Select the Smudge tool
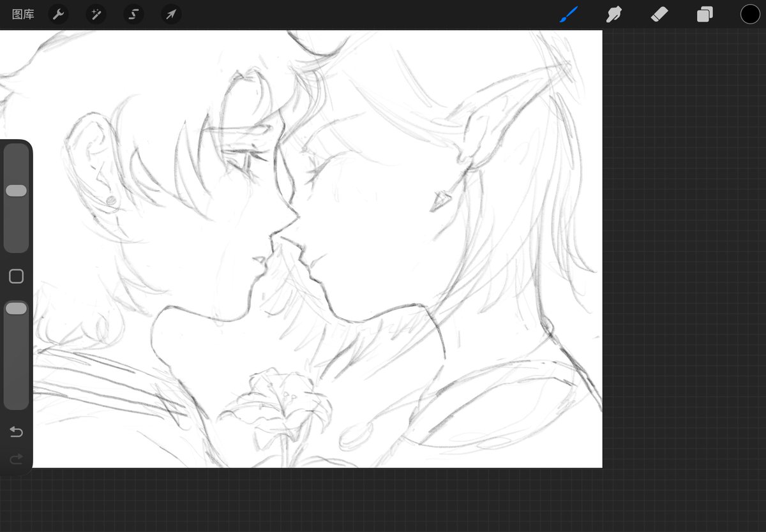 coord(614,14)
